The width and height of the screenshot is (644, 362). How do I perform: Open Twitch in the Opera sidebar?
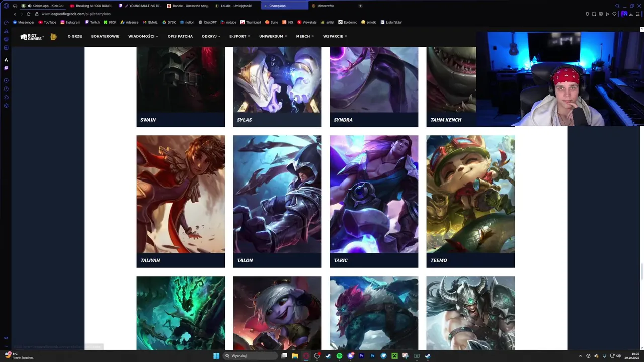6,68
